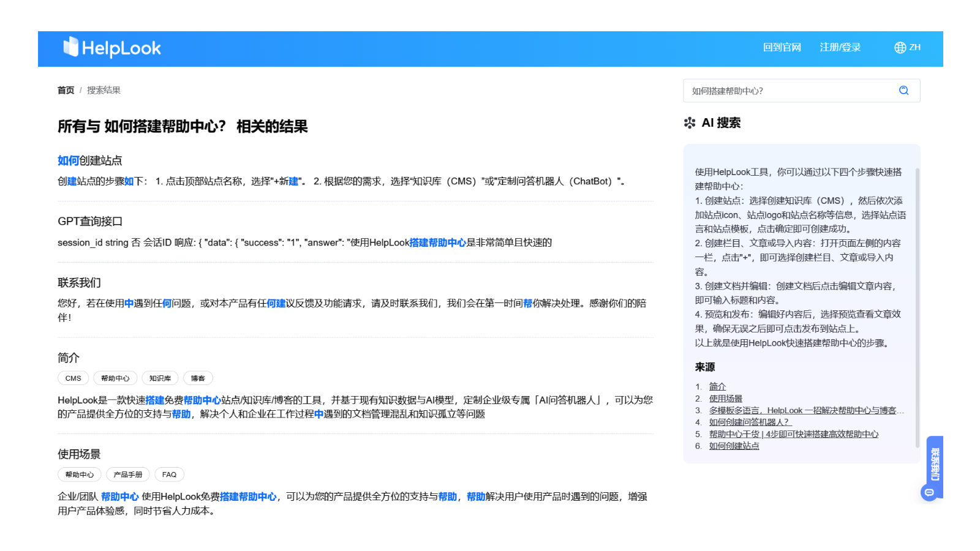This screenshot has width=980, height=551.
Task: Click the FAQ tag
Action: [170, 474]
